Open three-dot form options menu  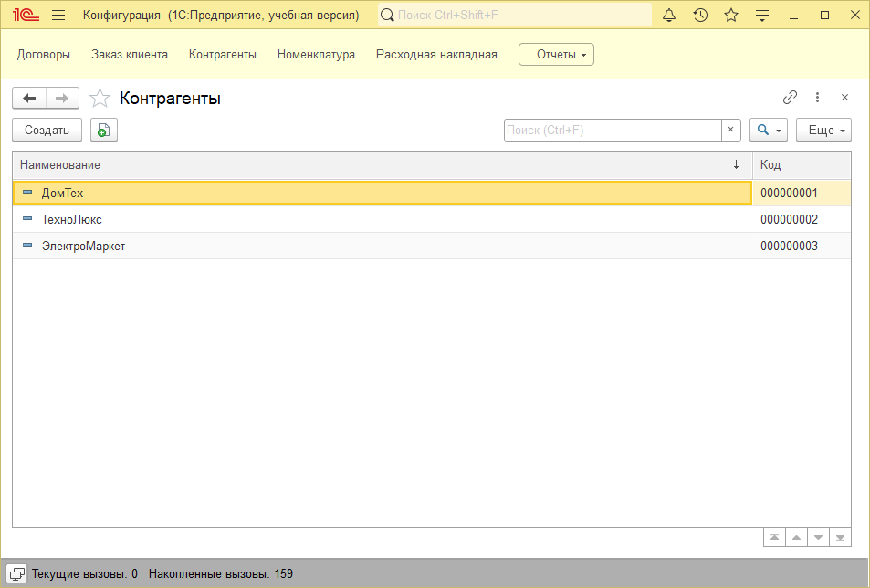tap(817, 98)
